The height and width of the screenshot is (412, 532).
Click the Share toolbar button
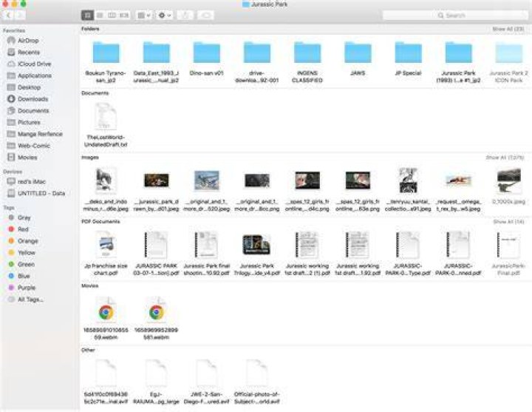coord(185,16)
